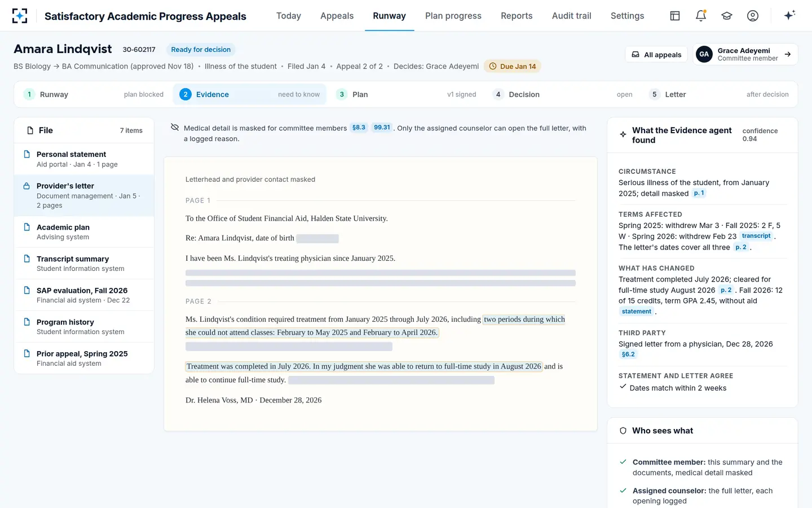
Task: Open the statement citation chip
Action: pos(637,312)
